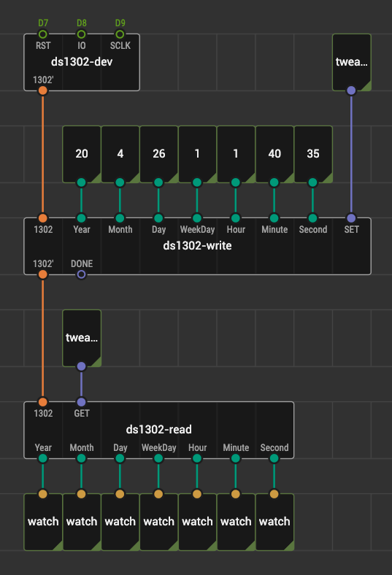
Task: Click the D7 RST input pin
Action: [43, 34]
